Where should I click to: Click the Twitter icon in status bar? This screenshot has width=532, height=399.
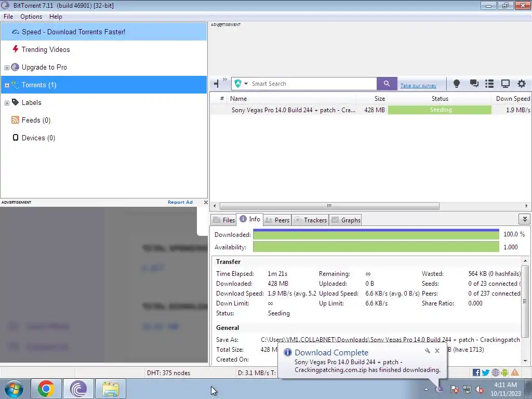click(x=486, y=373)
